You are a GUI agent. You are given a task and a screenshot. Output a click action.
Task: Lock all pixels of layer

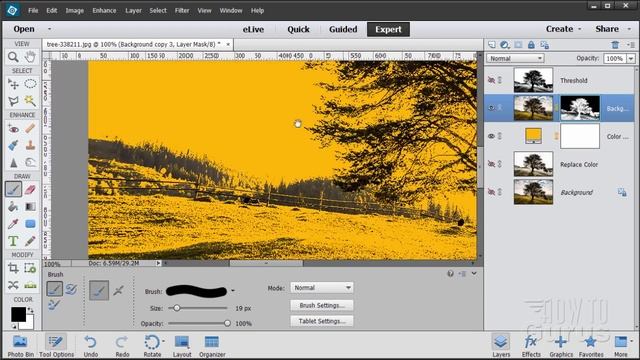pyautogui.click(x=531, y=45)
